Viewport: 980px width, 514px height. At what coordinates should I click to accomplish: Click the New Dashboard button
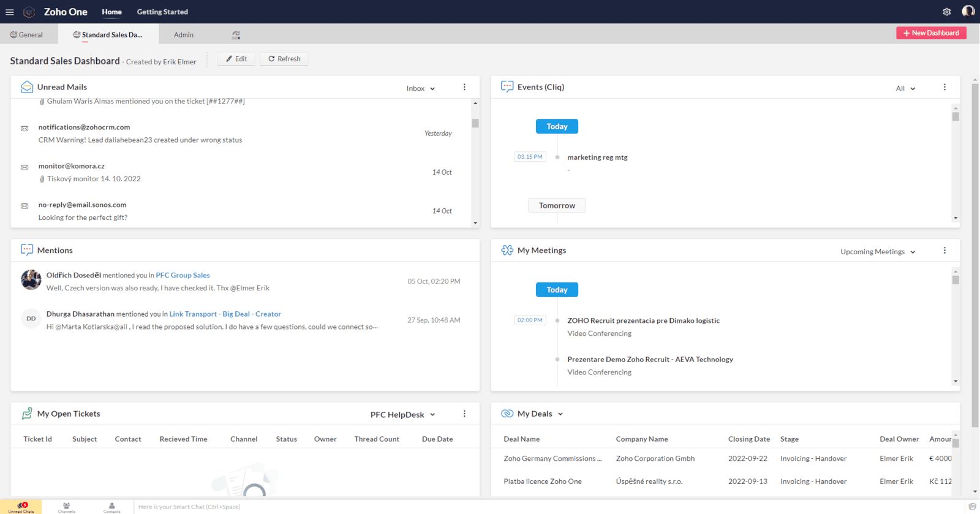pyautogui.click(x=931, y=33)
